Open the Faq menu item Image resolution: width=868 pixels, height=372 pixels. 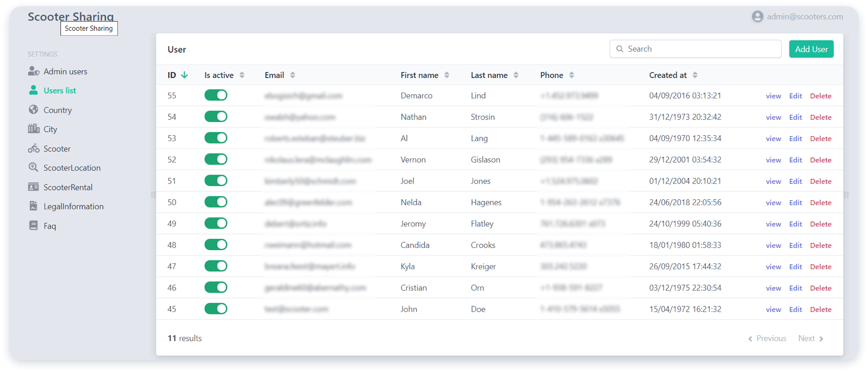tap(50, 226)
